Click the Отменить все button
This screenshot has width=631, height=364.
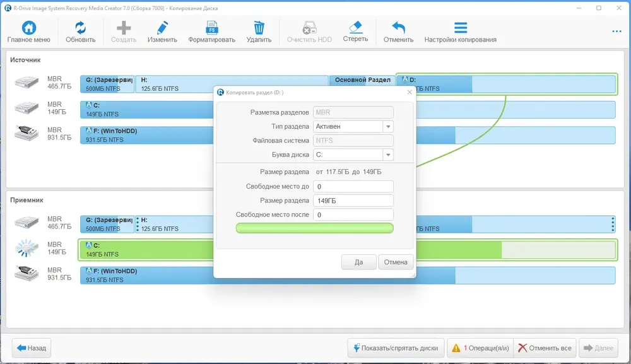click(544, 348)
